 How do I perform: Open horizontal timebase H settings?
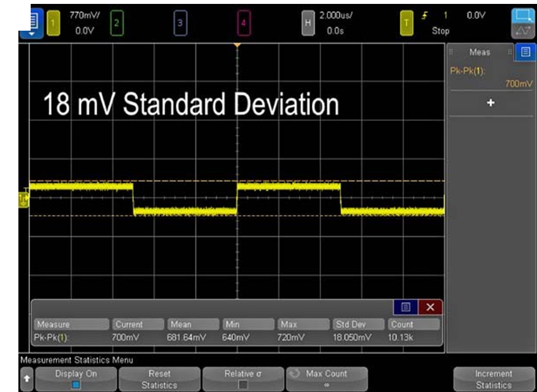click(307, 23)
